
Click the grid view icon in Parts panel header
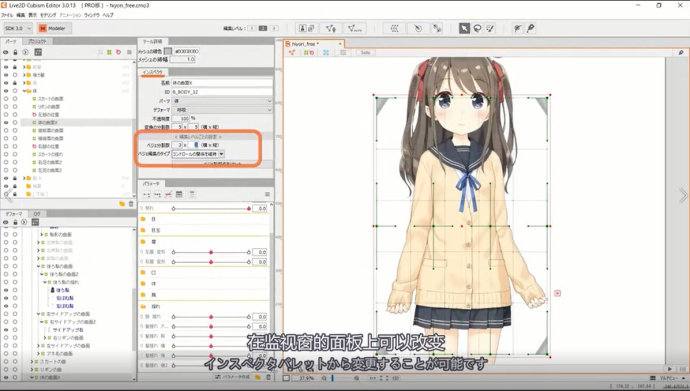[38, 52]
